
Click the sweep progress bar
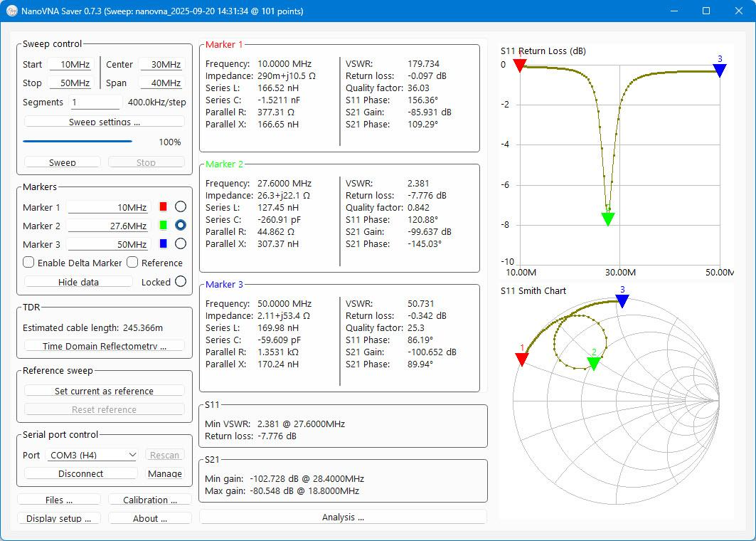coord(78,142)
